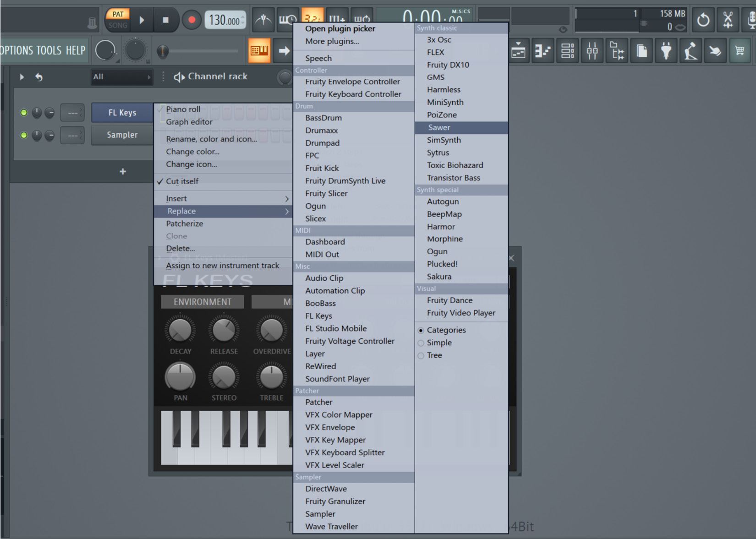The height and width of the screenshot is (539, 756).
Task: Open the FL Keys mixer track selector
Action: 72,112
